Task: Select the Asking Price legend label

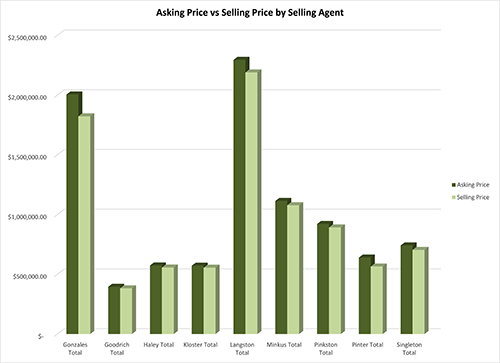Action: click(x=473, y=185)
